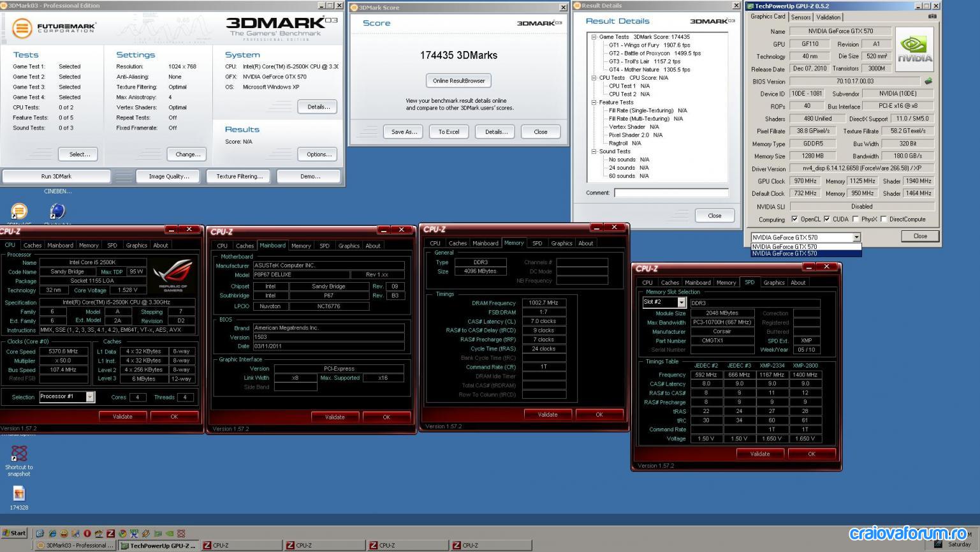Click the ROG logo in CPU-Z
The image size is (980, 552).
coord(173,275)
